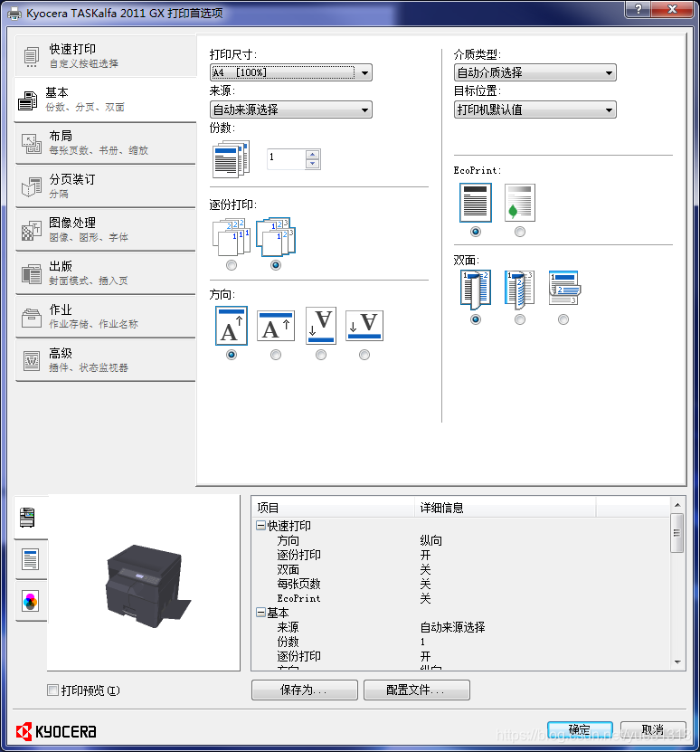Click the short-edge duplex flip icon
Image resolution: width=700 pixels, height=752 pixels.
[x=563, y=288]
